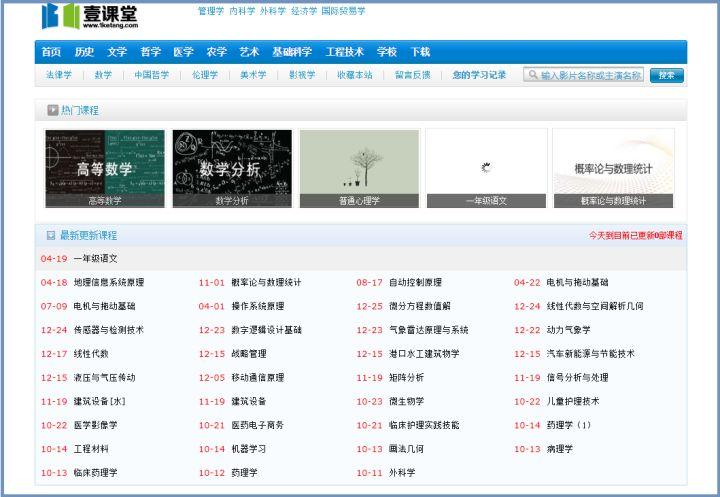Click the 法律学 sub-nav link
Screen dimensions: 720x497
(59, 75)
